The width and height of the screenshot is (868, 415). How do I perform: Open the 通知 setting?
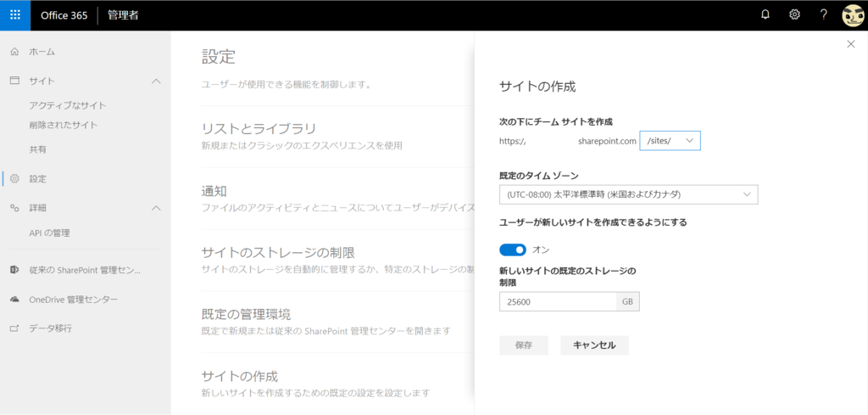[x=214, y=191]
